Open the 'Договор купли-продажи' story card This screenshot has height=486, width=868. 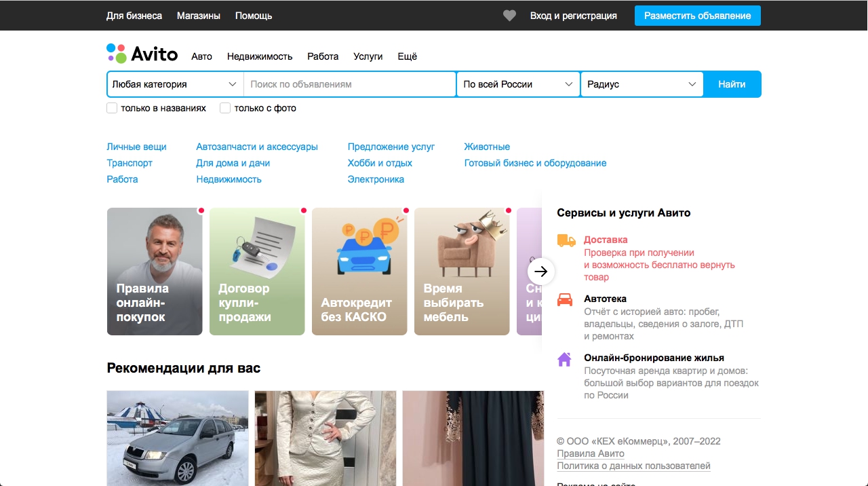click(257, 272)
